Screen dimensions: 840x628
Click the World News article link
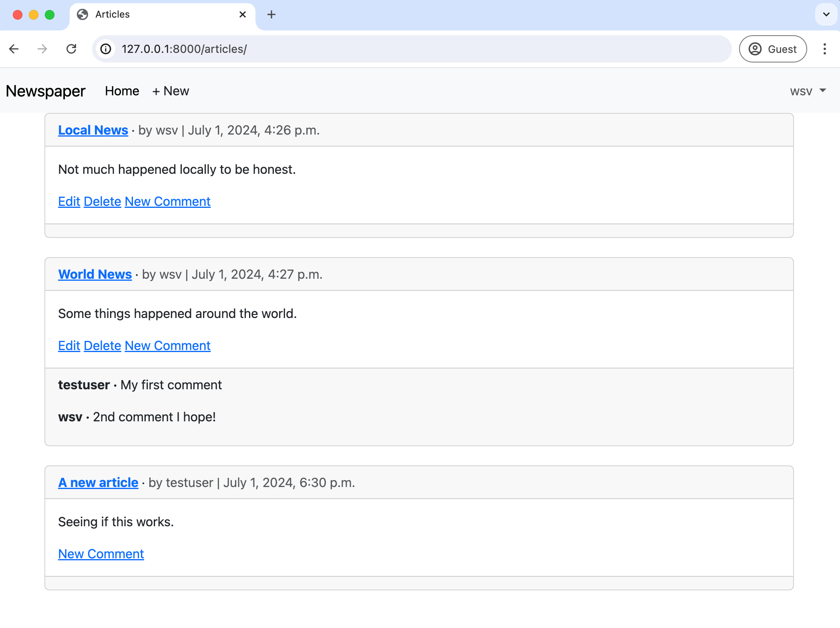(x=94, y=274)
